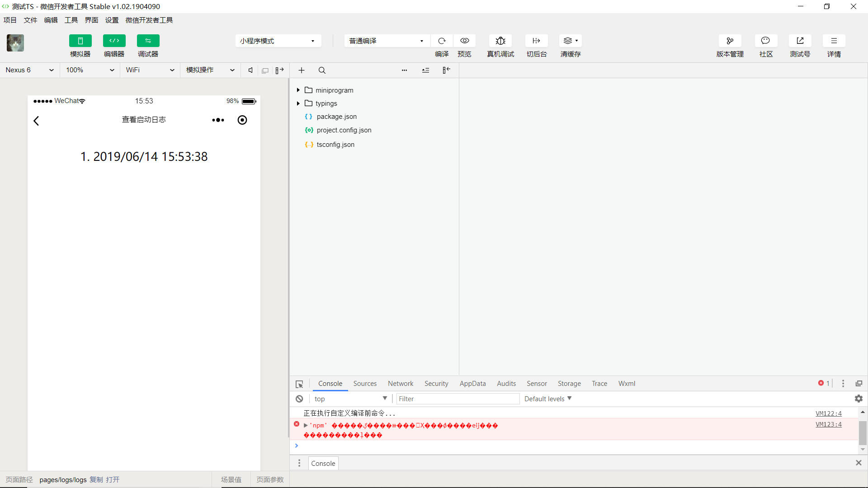Click the simulator capsule close circle

click(242, 120)
